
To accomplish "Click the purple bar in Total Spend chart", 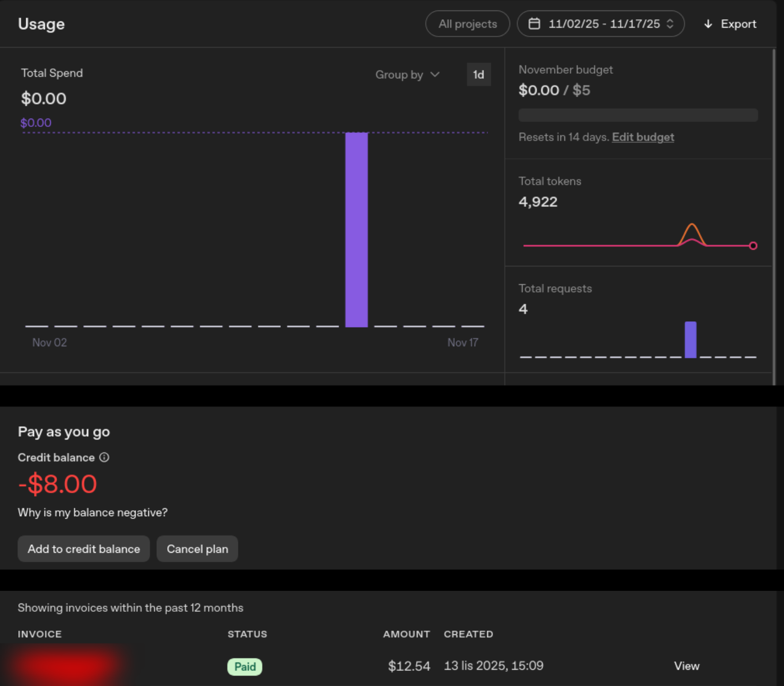I will click(x=356, y=230).
